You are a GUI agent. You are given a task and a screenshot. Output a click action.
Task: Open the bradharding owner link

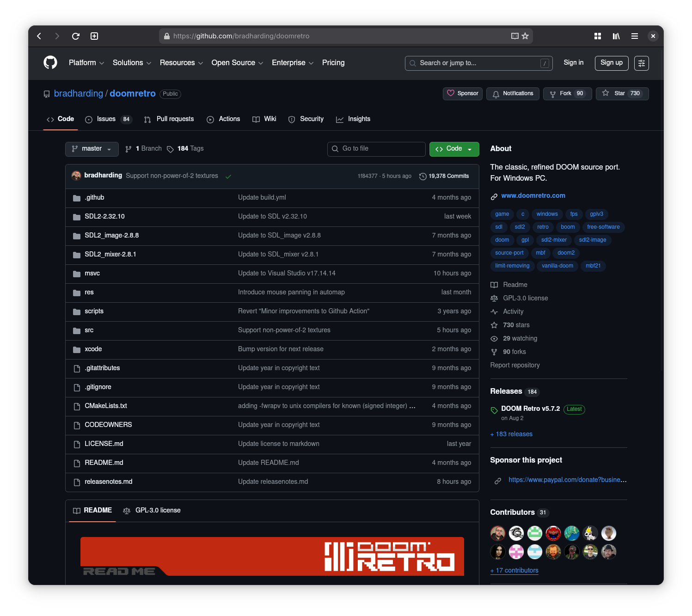pyautogui.click(x=79, y=94)
